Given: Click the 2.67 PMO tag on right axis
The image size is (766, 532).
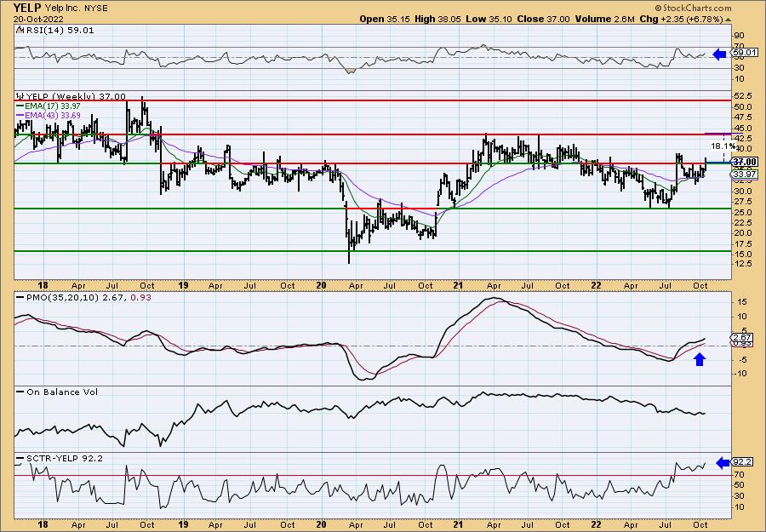Looking at the screenshot, I should (x=741, y=338).
